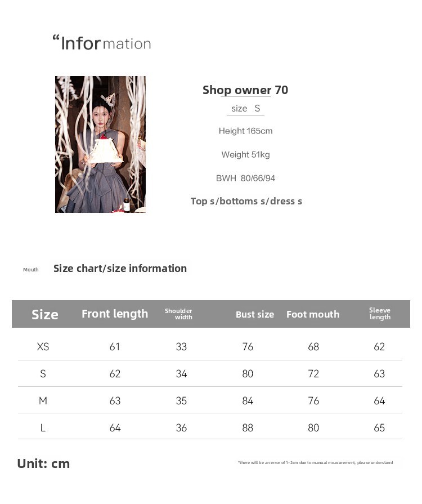Viewport: 422px width, 504px height.
Task: Click the size S label
Action: pyautogui.click(x=246, y=109)
